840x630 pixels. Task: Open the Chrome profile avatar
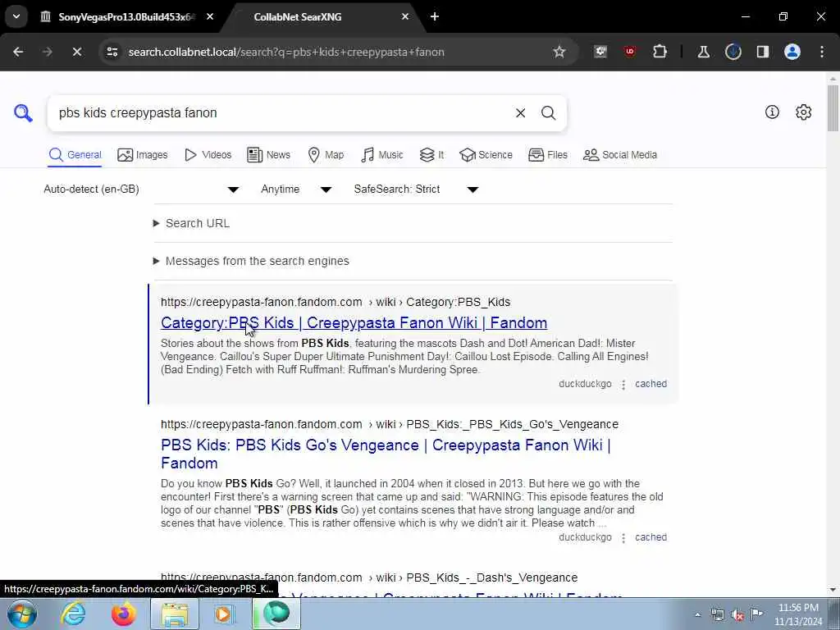point(792,52)
